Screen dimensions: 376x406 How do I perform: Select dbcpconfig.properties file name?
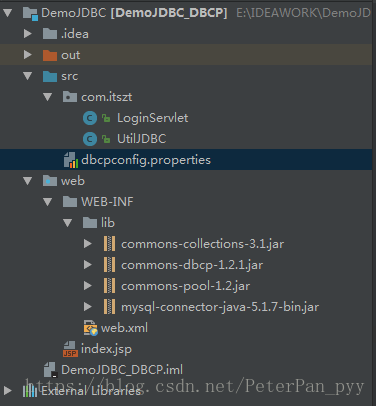coord(146,160)
